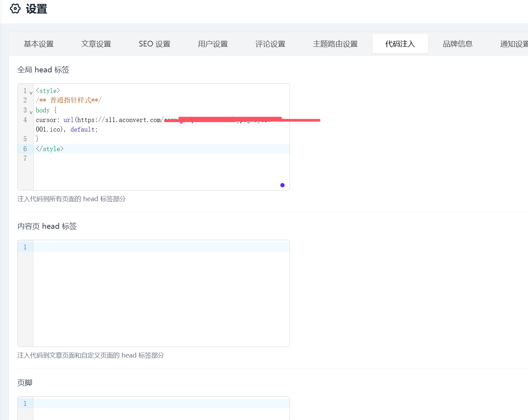This screenshot has height=420, width=528.
Task: Go to the SEO 设置 tab
Action: (x=154, y=44)
